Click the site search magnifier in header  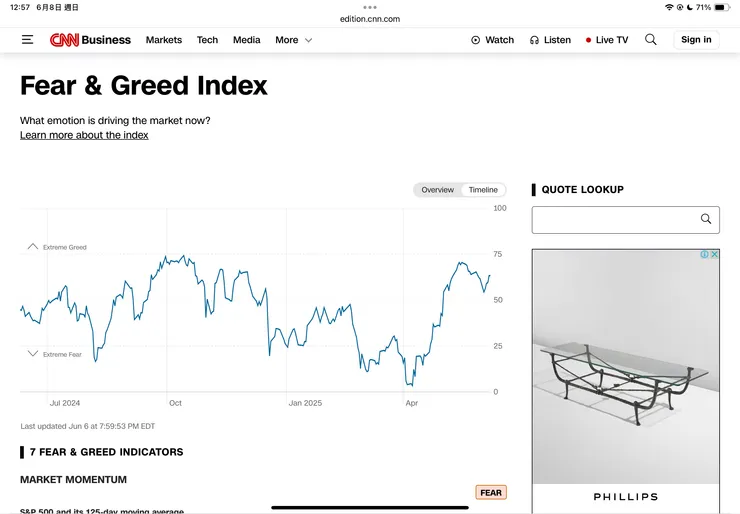point(651,40)
